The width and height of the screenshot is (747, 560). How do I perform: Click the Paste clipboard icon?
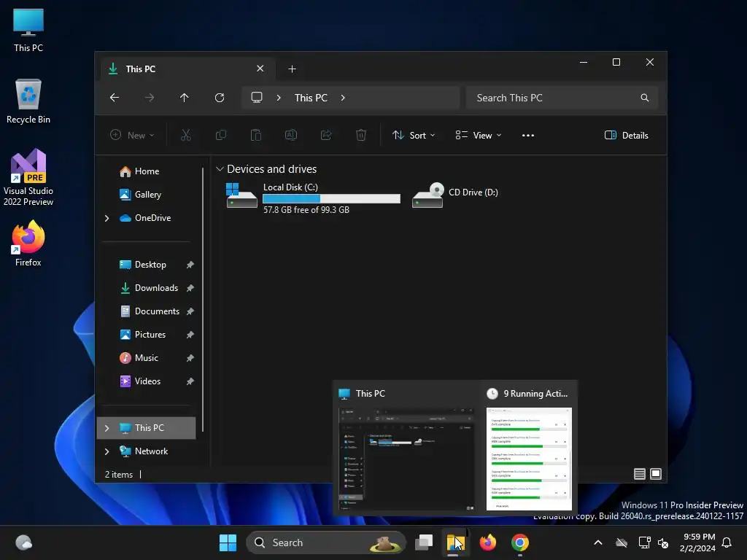[256, 135]
